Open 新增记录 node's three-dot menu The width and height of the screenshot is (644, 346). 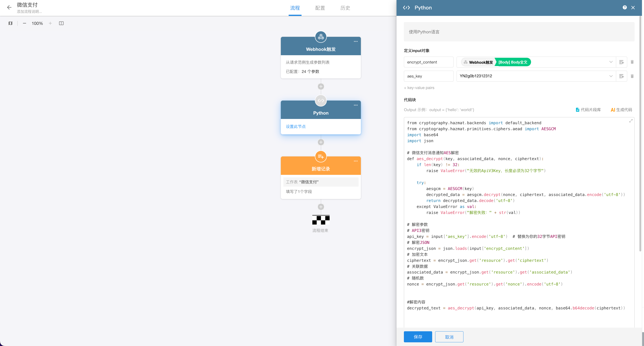pyautogui.click(x=356, y=161)
